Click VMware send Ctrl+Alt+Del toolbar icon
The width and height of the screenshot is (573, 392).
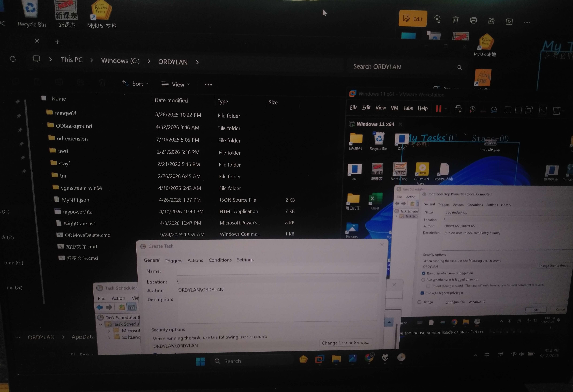coord(458,109)
